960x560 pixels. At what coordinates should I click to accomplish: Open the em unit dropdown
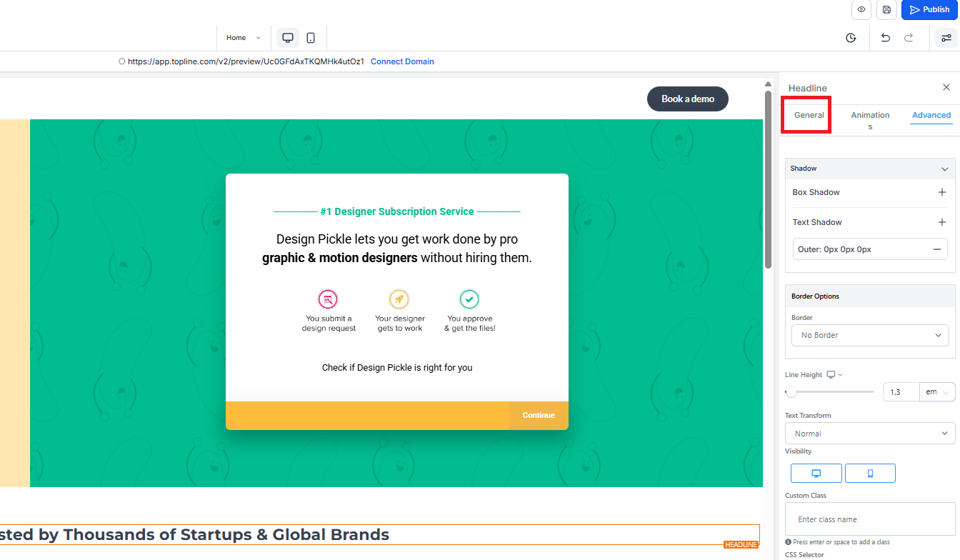937,392
